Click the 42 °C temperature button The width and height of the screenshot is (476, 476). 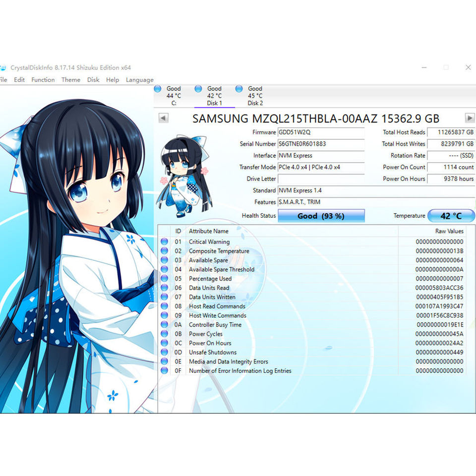[451, 216]
